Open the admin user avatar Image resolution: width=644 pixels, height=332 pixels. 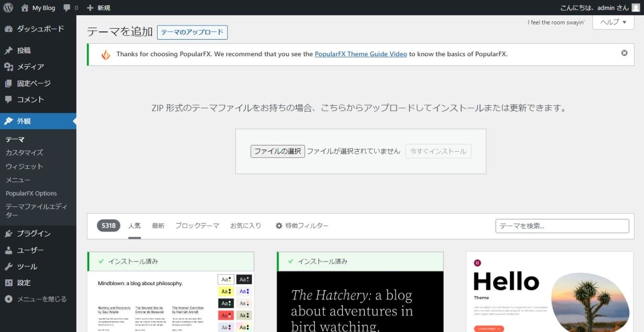coord(635,8)
